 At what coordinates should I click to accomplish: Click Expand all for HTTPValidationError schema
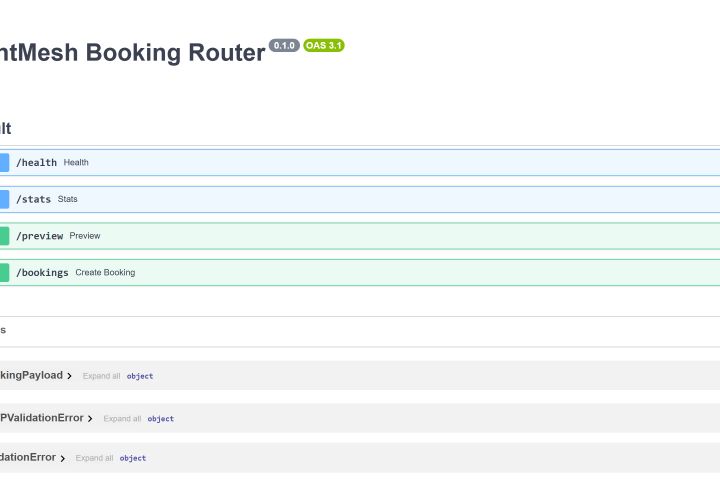[x=122, y=419]
